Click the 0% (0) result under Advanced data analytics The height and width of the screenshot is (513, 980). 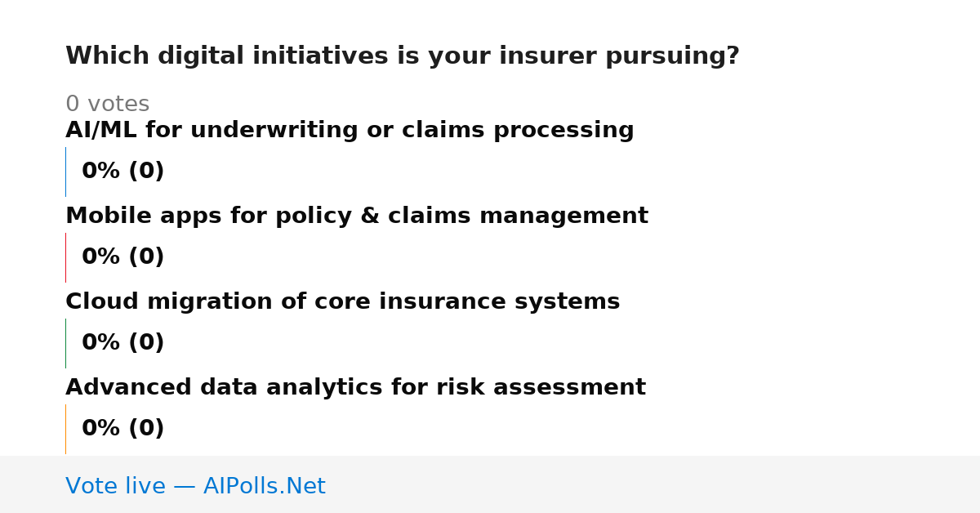click(123, 429)
